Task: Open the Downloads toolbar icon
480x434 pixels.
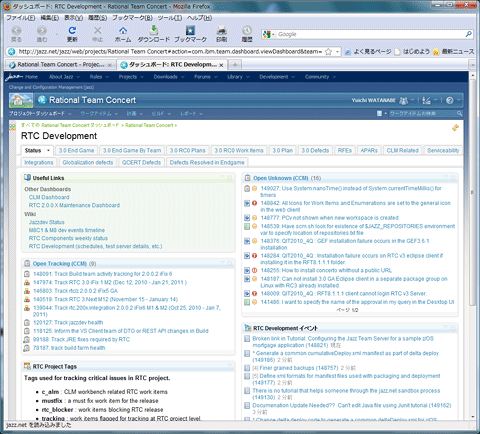Action: tap(154, 34)
